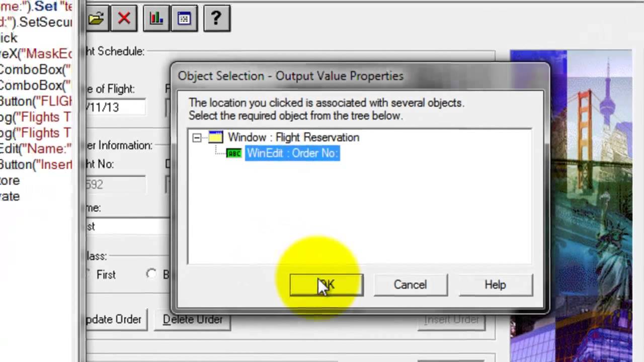
Task: Click the Name input field
Action: [x=128, y=226]
